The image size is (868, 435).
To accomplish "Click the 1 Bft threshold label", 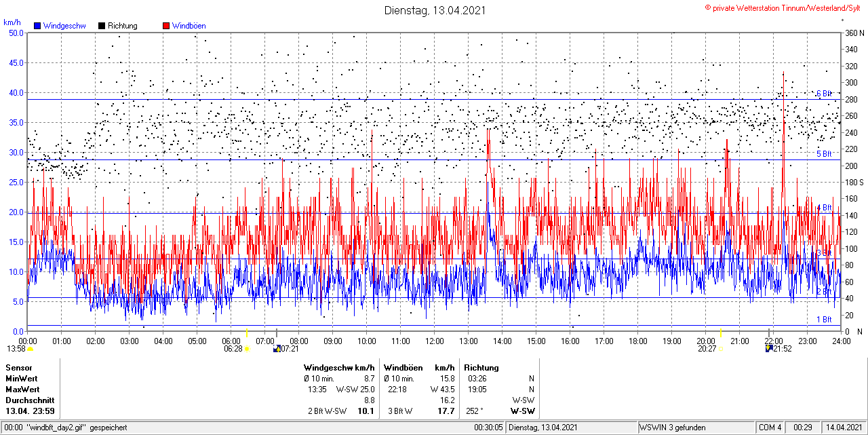I will tap(824, 320).
